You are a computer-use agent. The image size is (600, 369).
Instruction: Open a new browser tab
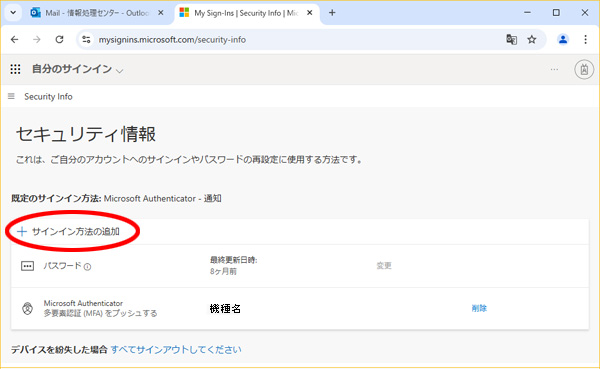click(x=332, y=13)
